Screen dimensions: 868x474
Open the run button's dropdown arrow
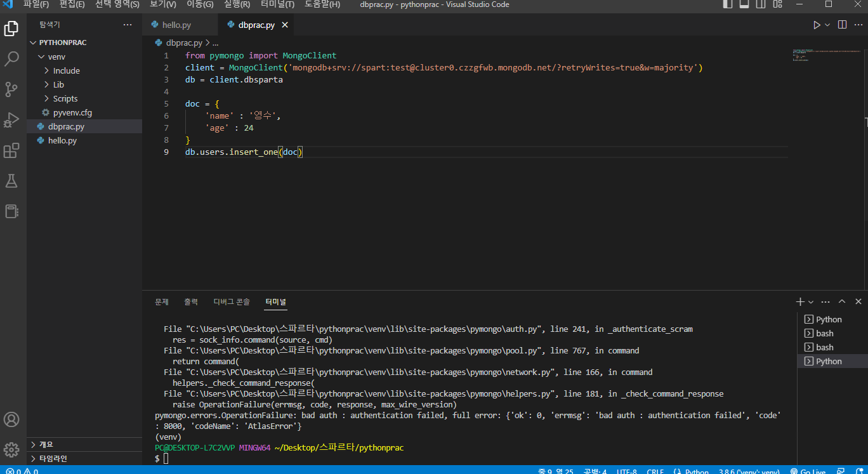click(827, 25)
